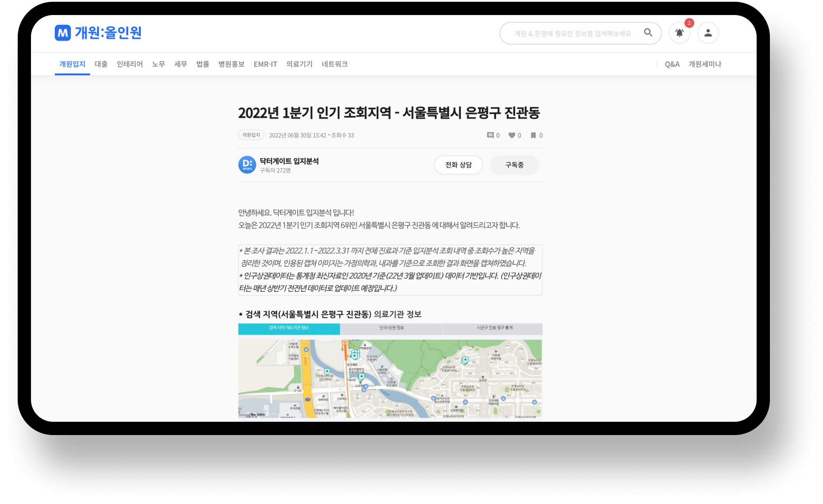The height and width of the screenshot is (504, 823).
Task: Click the 구독자 272명 text
Action: coord(275,170)
